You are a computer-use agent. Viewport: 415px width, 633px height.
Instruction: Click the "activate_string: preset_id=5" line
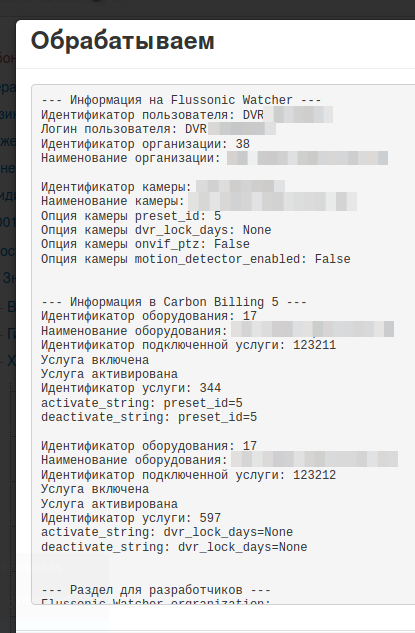142,403
